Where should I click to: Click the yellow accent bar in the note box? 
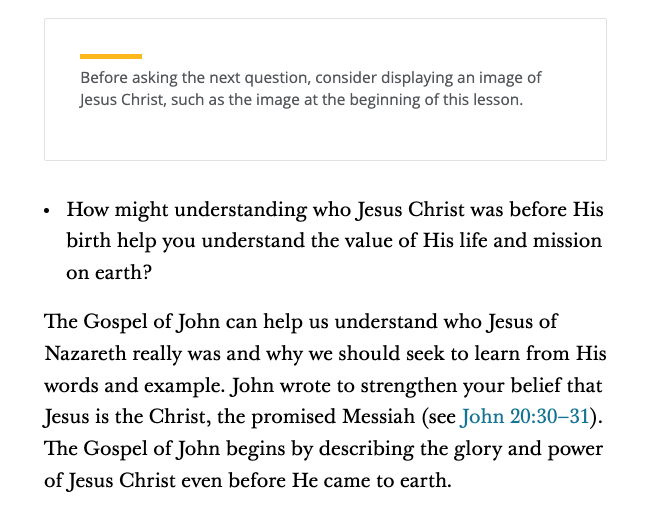111,56
